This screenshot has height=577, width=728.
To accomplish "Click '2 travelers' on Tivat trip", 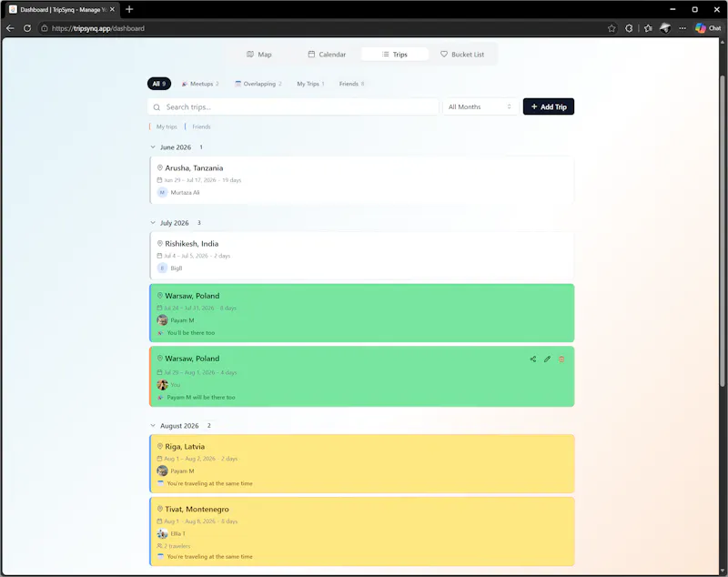I will tap(177, 546).
